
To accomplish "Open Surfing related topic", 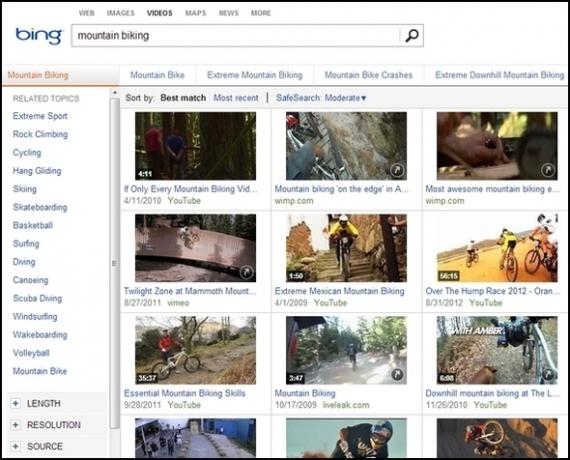I will [26, 244].
